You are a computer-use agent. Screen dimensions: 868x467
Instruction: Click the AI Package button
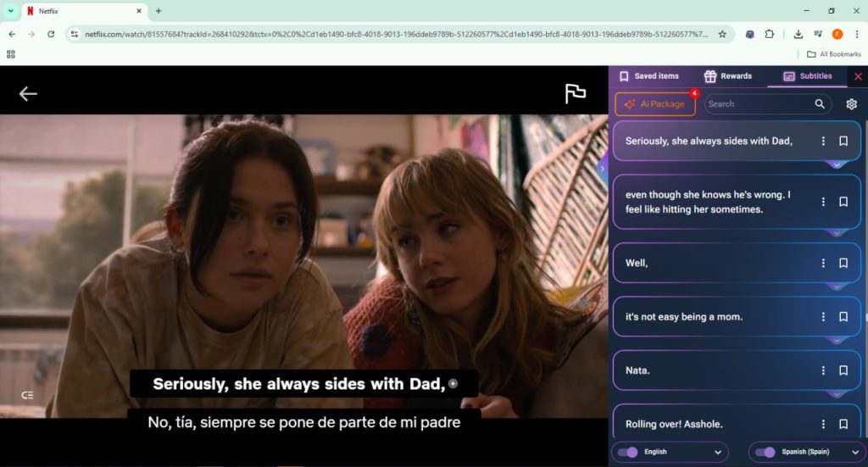pos(655,104)
